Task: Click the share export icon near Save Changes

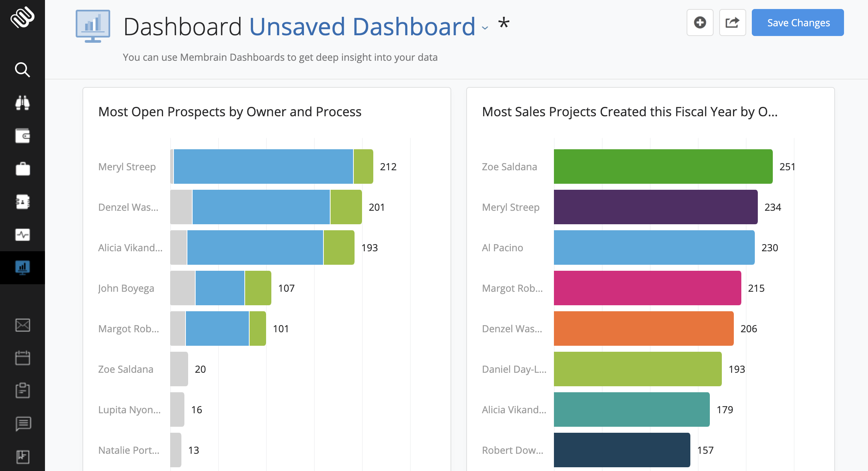Action: point(732,22)
